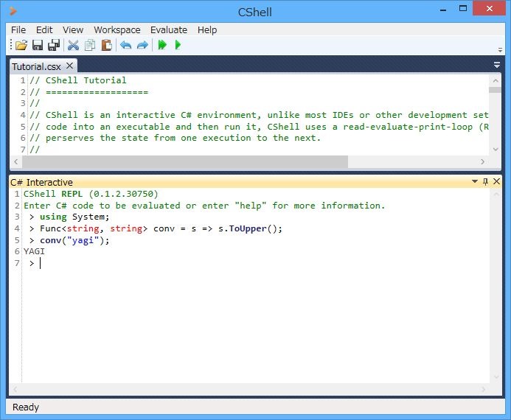Undo using the blue back arrow

[x=125, y=46]
